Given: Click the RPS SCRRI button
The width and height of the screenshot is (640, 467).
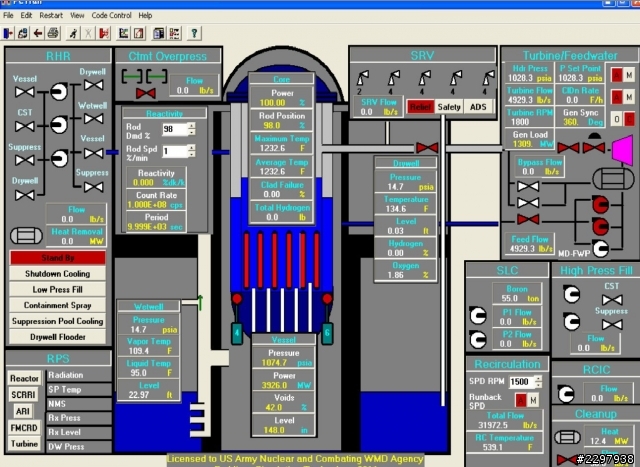Looking at the screenshot, I should coord(24,395).
